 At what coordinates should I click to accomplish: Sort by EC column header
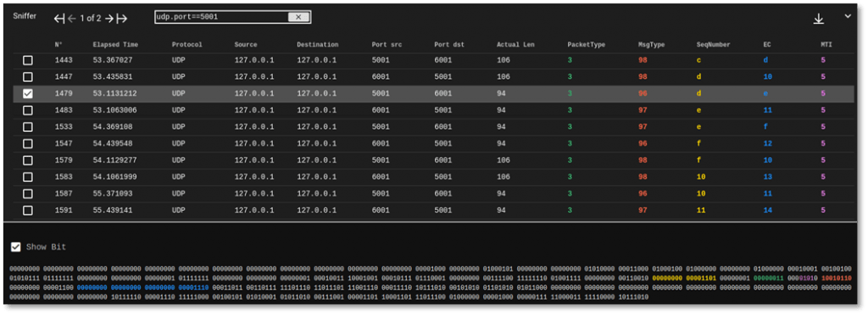pyautogui.click(x=766, y=45)
